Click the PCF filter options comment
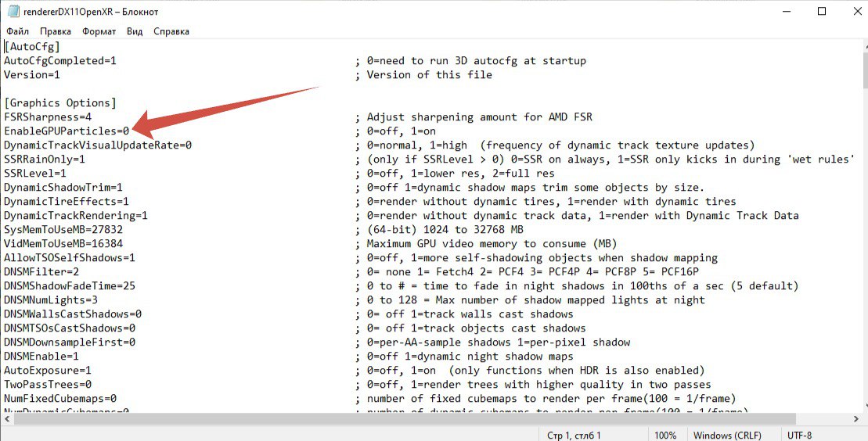 tap(532, 271)
